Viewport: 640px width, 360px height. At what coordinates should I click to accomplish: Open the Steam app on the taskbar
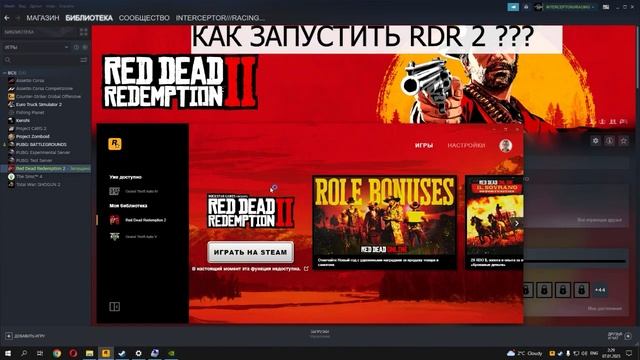[122, 353]
